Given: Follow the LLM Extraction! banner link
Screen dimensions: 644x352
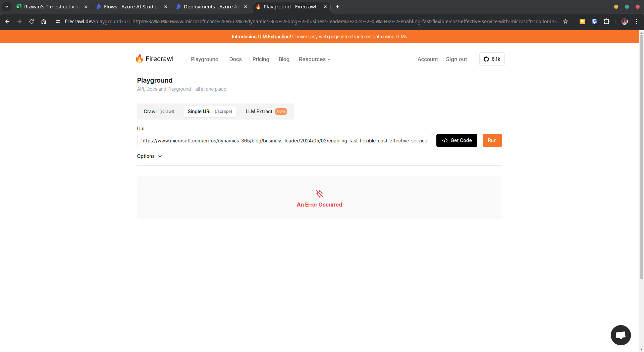Looking at the screenshot, I should pyautogui.click(x=274, y=37).
